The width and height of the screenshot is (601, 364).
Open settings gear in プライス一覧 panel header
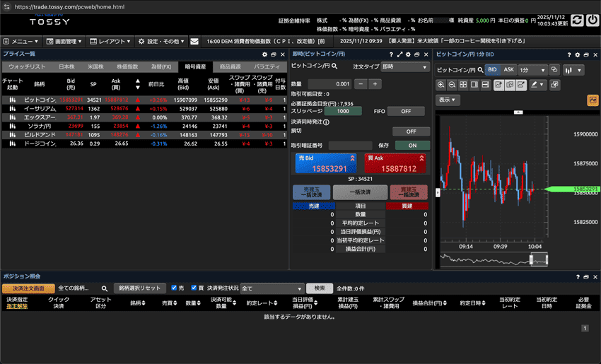[264, 54]
